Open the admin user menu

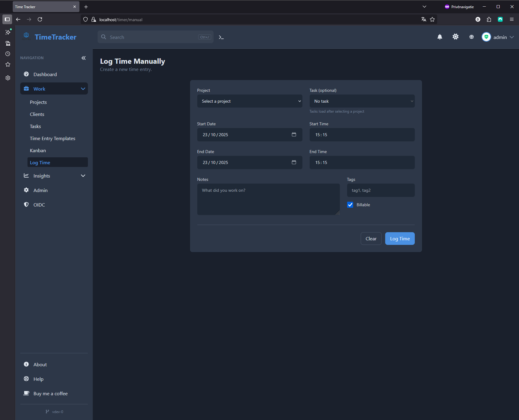click(497, 37)
